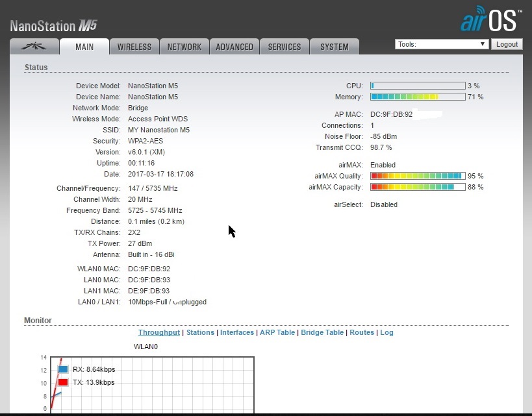This screenshot has height=416, width=532.
Task: Open the Bridge Table link
Action: [322, 332]
